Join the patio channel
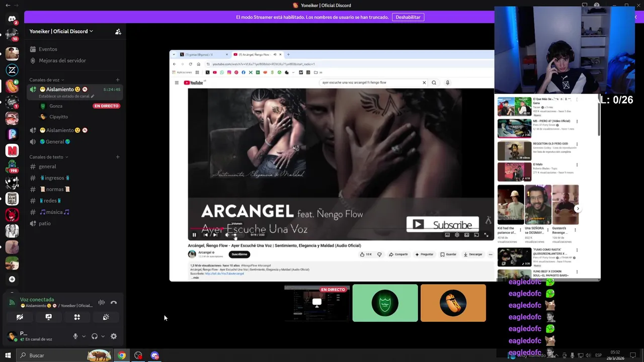The image size is (644, 362). coord(75,224)
